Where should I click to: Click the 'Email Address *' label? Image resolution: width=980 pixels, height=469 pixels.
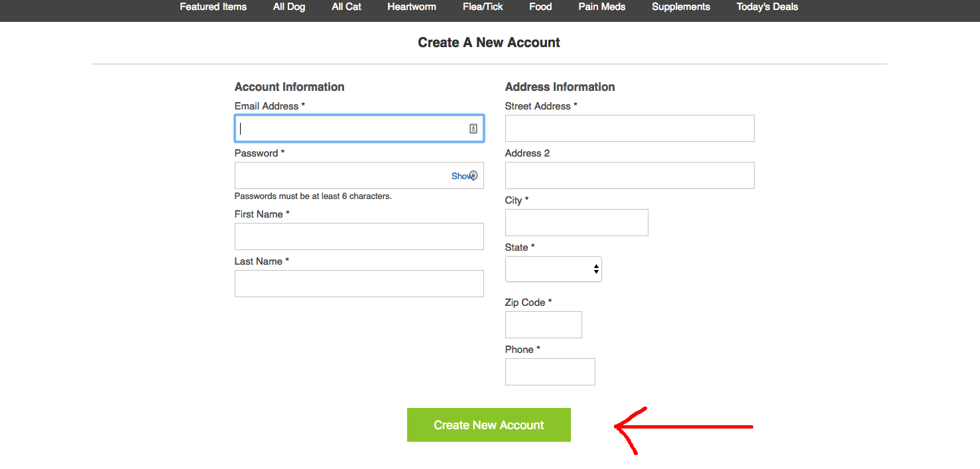click(x=270, y=106)
